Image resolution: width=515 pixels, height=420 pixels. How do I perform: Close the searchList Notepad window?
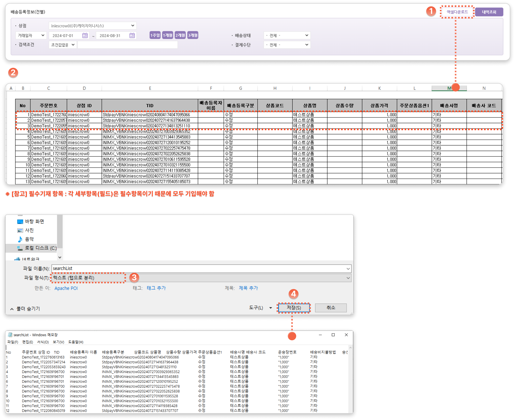[x=346, y=335]
